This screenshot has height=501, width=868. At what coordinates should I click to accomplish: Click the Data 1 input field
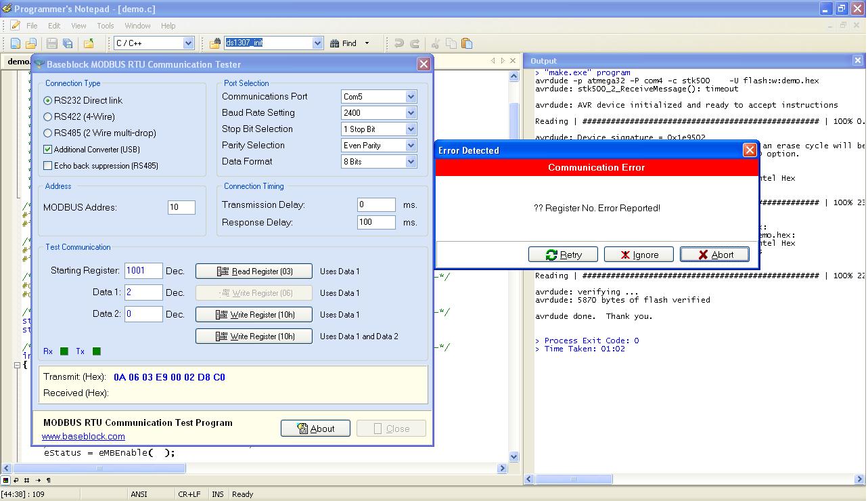(143, 292)
